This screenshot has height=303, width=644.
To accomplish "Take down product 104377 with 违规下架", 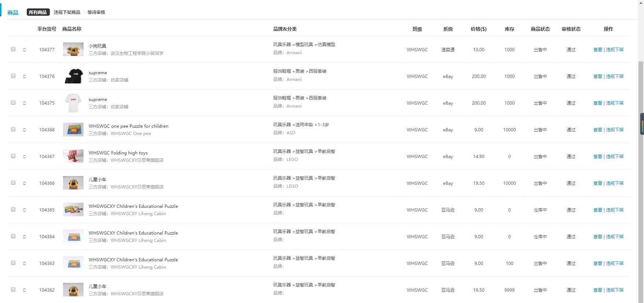I will [615, 50].
